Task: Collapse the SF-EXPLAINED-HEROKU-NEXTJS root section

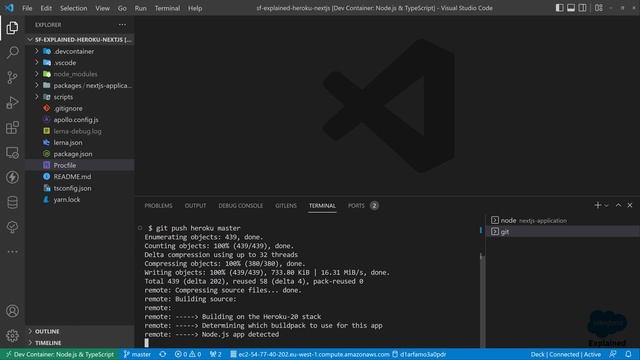Action: [x=80, y=40]
